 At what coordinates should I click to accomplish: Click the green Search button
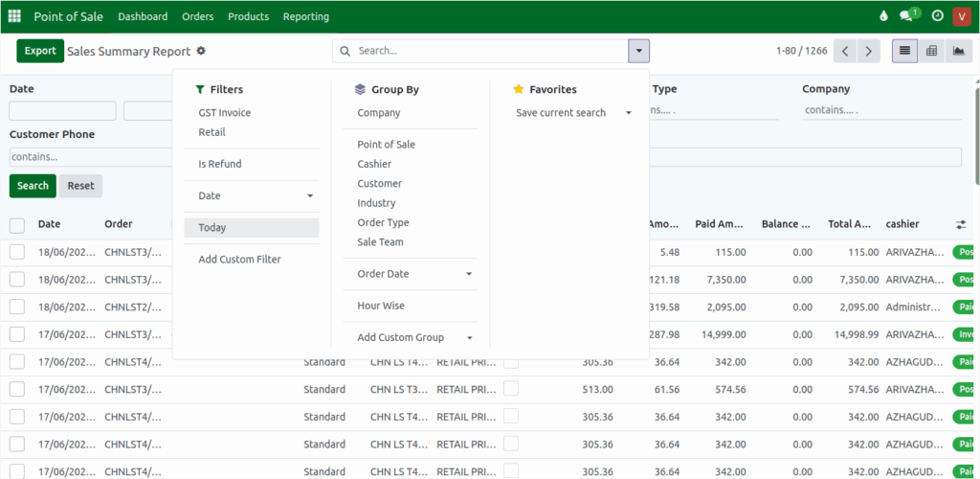click(x=33, y=186)
